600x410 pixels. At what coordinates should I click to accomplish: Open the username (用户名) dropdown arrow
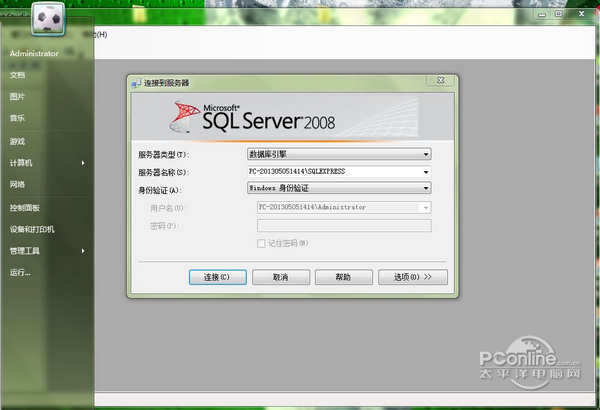(x=426, y=207)
